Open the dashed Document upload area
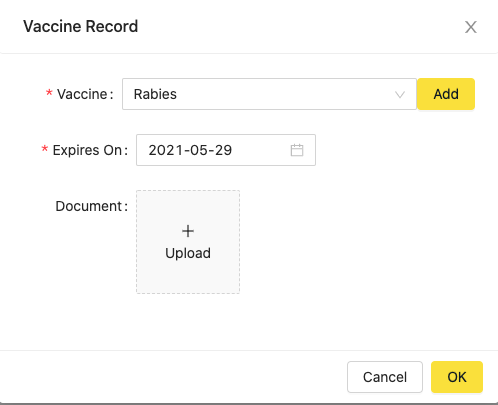Screen dimensions: 498x405 [x=188, y=242]
